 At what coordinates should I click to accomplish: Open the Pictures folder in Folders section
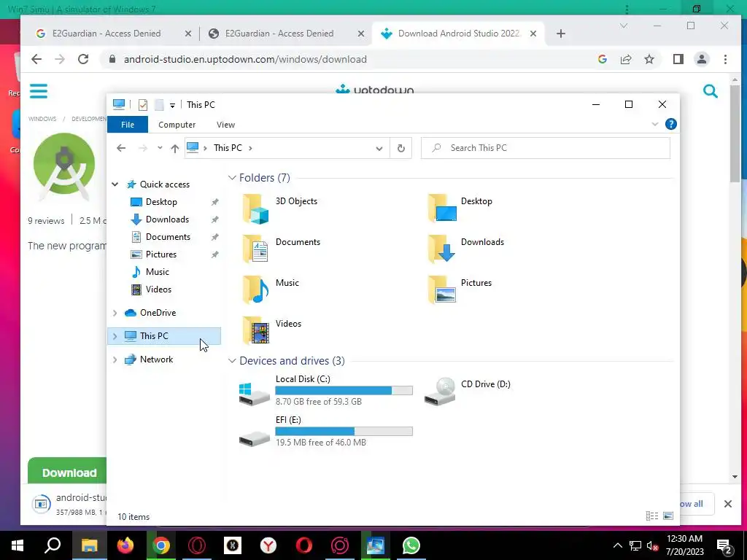point(460,290)
